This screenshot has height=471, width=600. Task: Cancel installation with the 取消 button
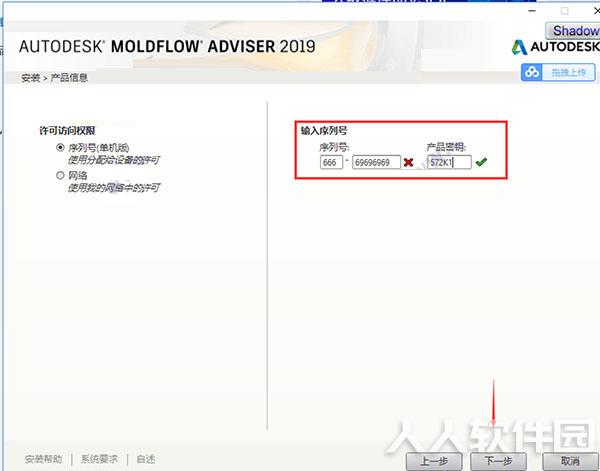pos(571,461)
